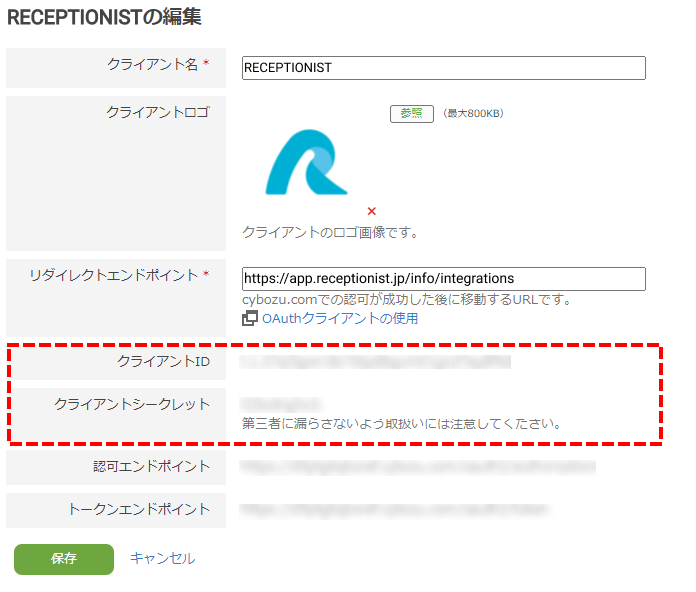Viewport: 696px width, 592px height.
Task: Click the blurred 認可エンドポイント URL
Action: point(418,466)
